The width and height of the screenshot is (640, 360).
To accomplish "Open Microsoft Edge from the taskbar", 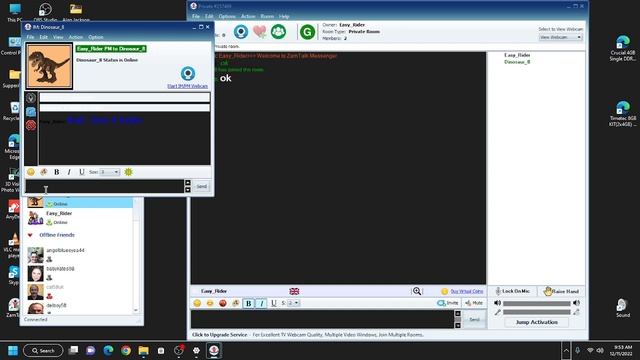I will coord(108,350).
